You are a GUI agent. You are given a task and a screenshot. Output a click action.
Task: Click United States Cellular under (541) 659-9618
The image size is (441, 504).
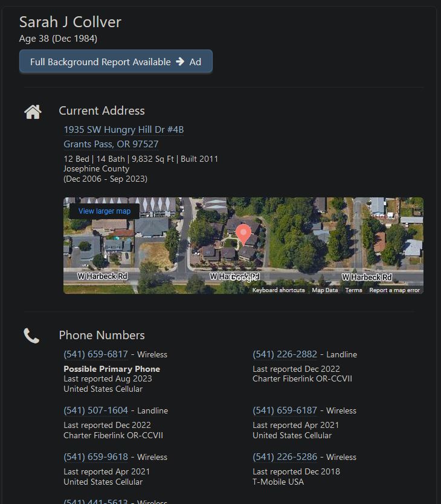pyautogui.click(x=103, y=482)
